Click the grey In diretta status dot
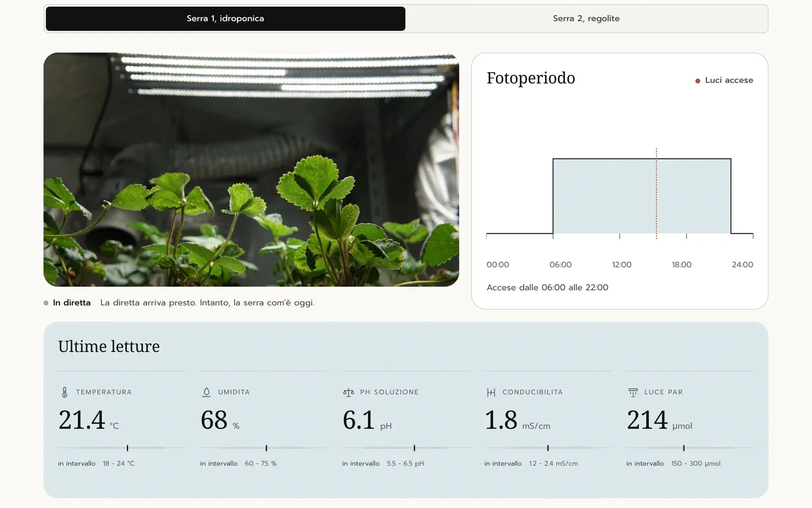The width and height of the screenshot is (812, 508). [x=46, y=303]
